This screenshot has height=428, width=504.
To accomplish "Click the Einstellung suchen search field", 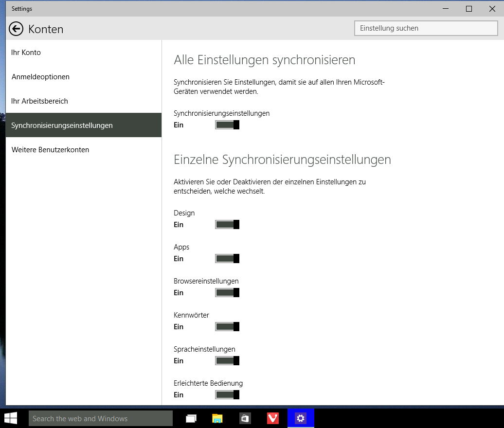I will [426, 28].
